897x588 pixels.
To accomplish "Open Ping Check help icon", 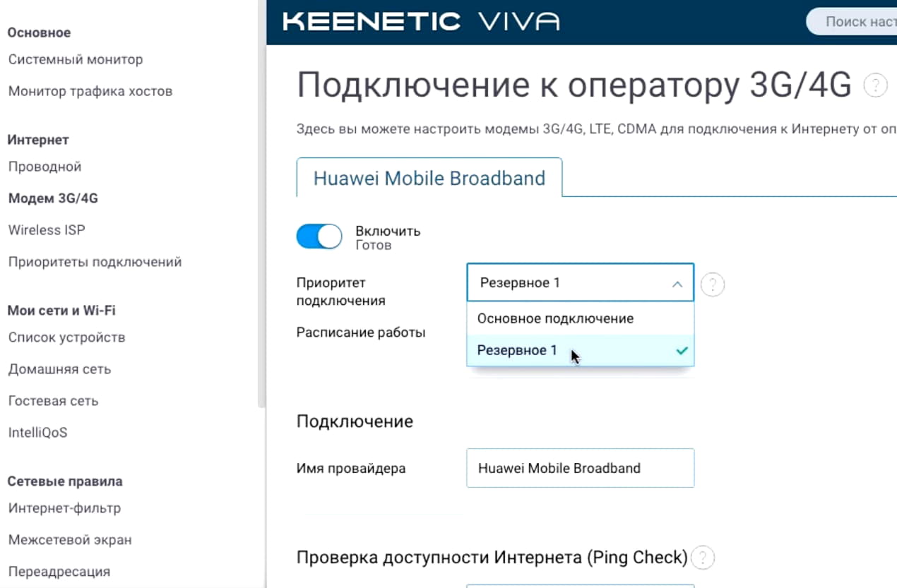I will (702, 558).
